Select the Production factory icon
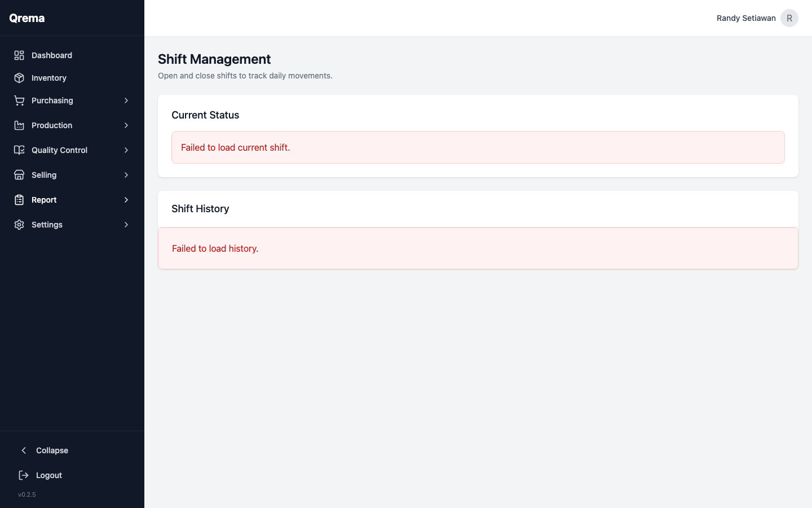 (x=19, y=125)
